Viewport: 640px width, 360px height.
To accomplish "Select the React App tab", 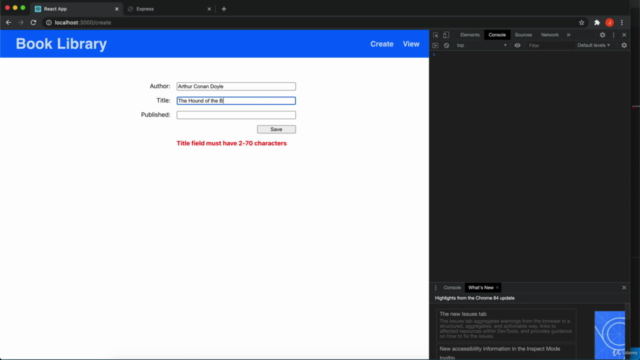I will pos(77,9).
